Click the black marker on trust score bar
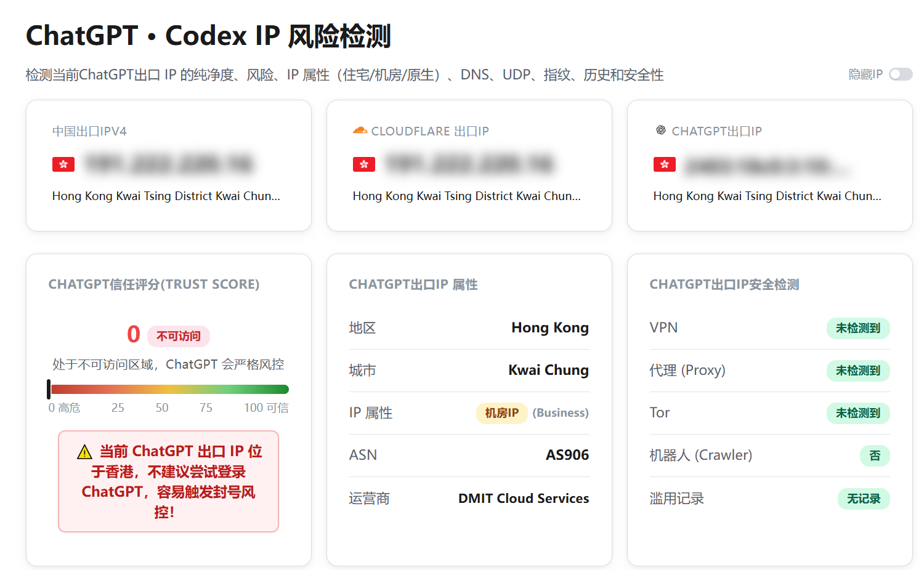924x570 pixels. pos(49,389)
